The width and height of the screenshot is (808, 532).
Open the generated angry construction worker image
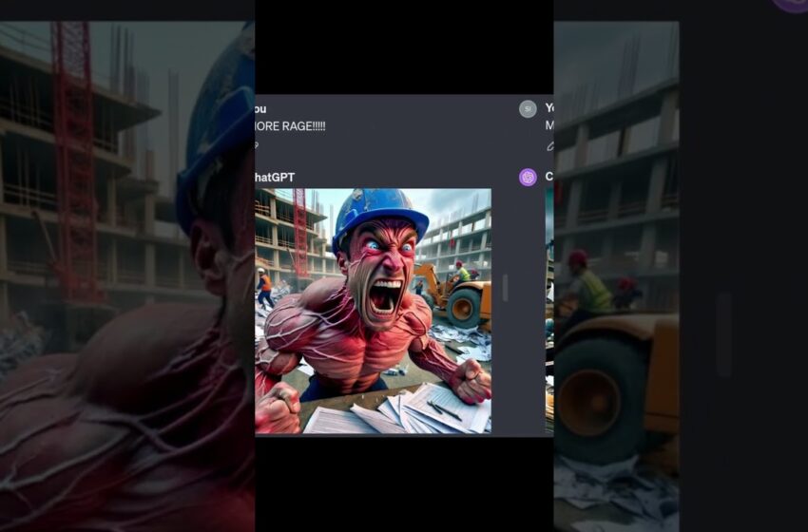373,311
